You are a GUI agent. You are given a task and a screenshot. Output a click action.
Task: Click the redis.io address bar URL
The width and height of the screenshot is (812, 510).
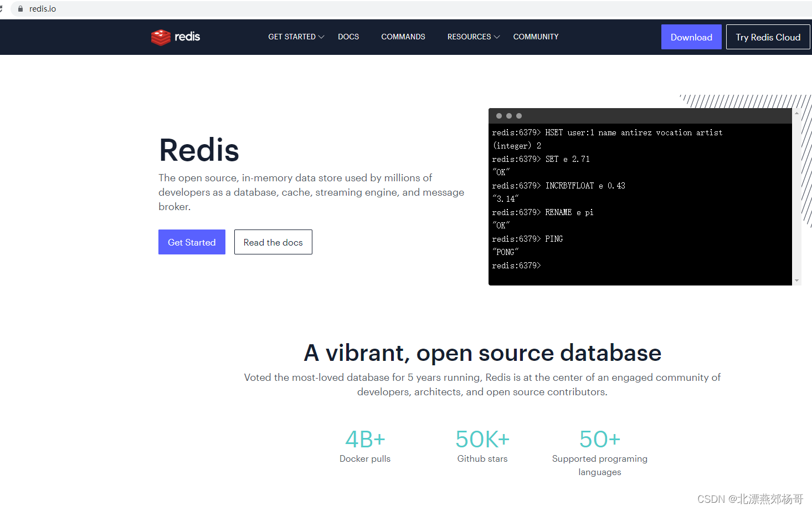[x=43, y=9]
